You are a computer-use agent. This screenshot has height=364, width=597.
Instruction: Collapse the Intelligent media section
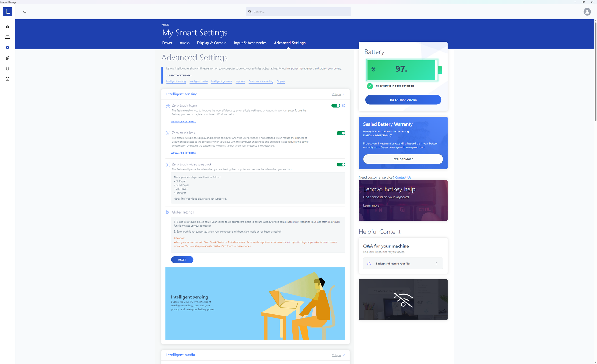click(x=339, y=355)
